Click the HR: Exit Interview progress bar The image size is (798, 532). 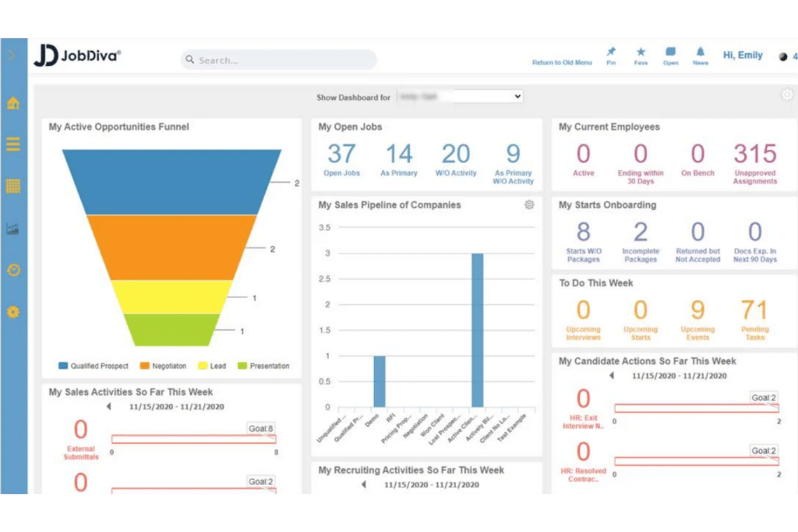697,408
